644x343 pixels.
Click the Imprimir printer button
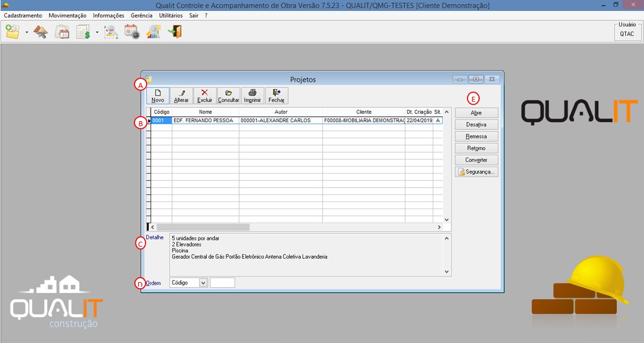tap(252, 96)
